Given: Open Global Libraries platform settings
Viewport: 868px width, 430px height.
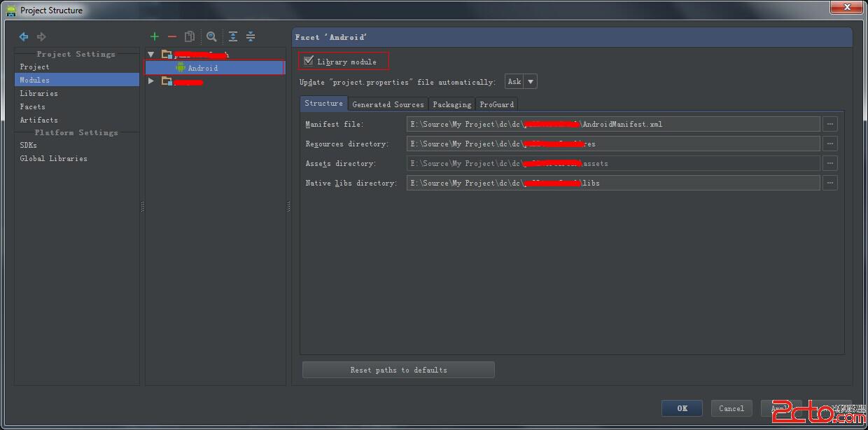Looking at the screenshot, I should tap(53, 158).
